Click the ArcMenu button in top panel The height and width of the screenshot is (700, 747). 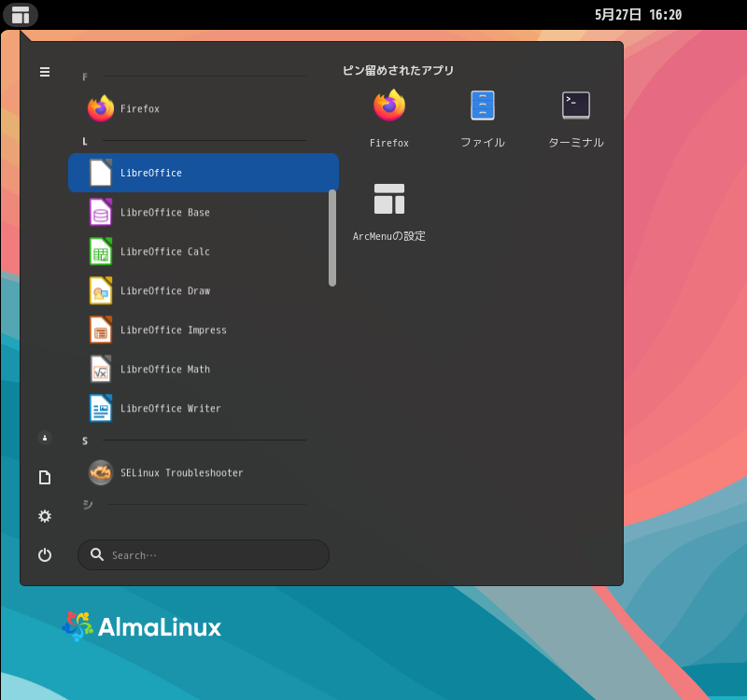(x=21, y=15)
